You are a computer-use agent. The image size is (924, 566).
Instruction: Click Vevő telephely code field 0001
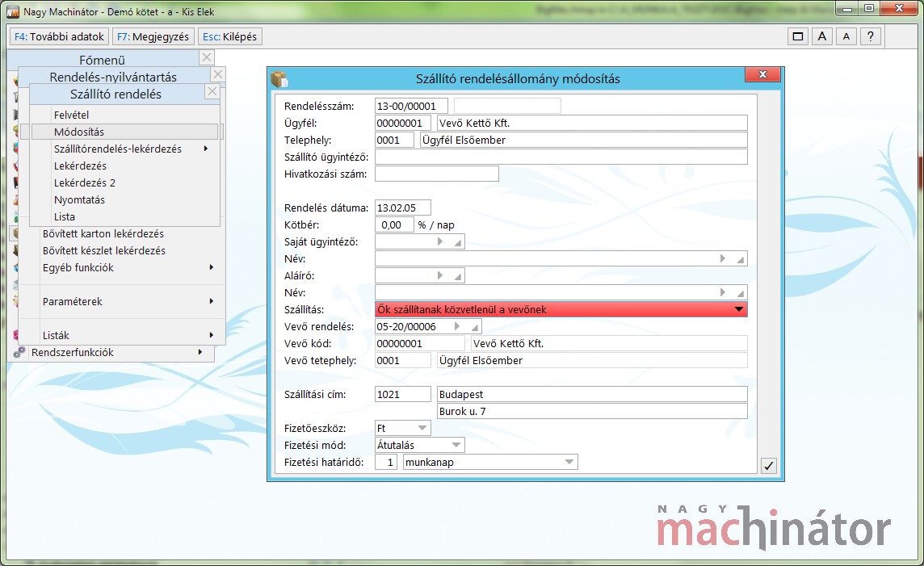[403, 360]
